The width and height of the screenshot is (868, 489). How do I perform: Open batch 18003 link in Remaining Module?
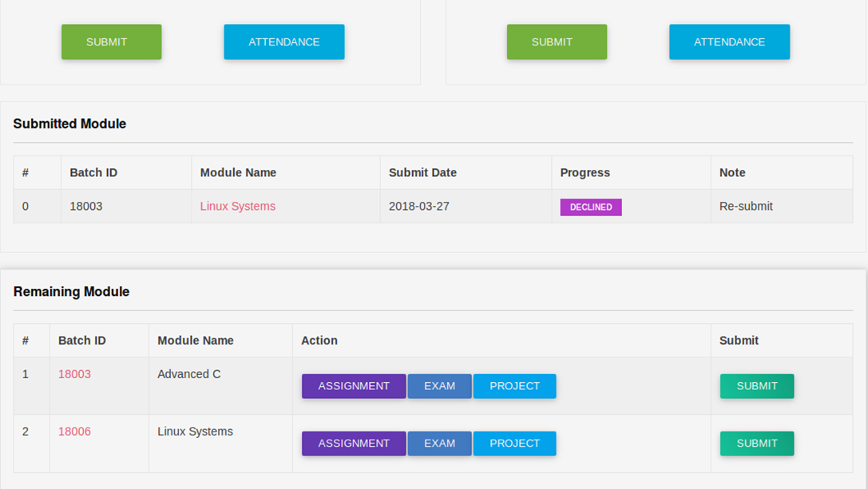pos(74,374)
